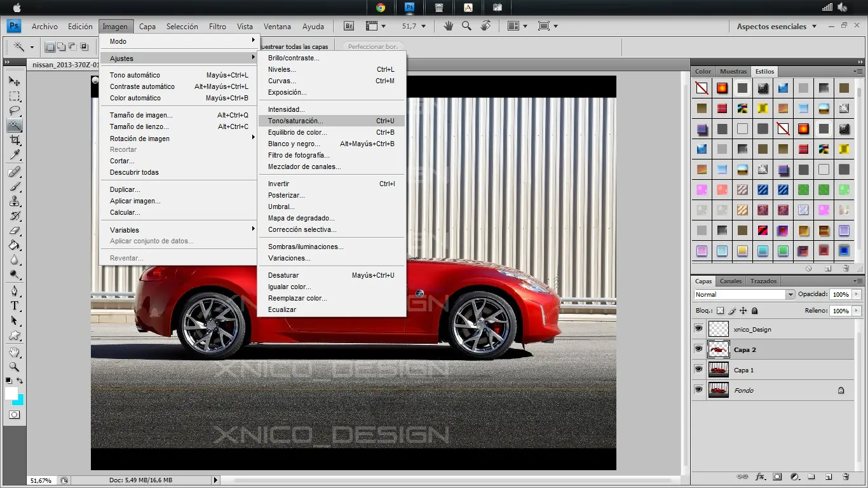Select the Capa 1 layer name
The width and height of the screenshot is (868, 488).
(x=743, y=370)
